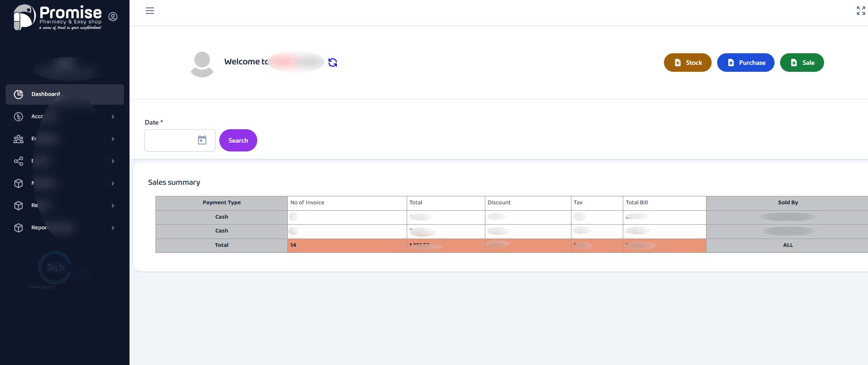Click the green Sale button
Image resolution: width=868 pixels, height=365 pixels.
click(x=802, y=63)
